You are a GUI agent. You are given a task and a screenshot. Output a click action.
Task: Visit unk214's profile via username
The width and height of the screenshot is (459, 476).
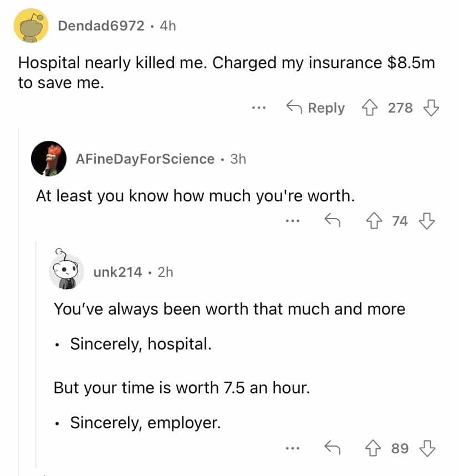pyautogui.click(x=118, y=272)
